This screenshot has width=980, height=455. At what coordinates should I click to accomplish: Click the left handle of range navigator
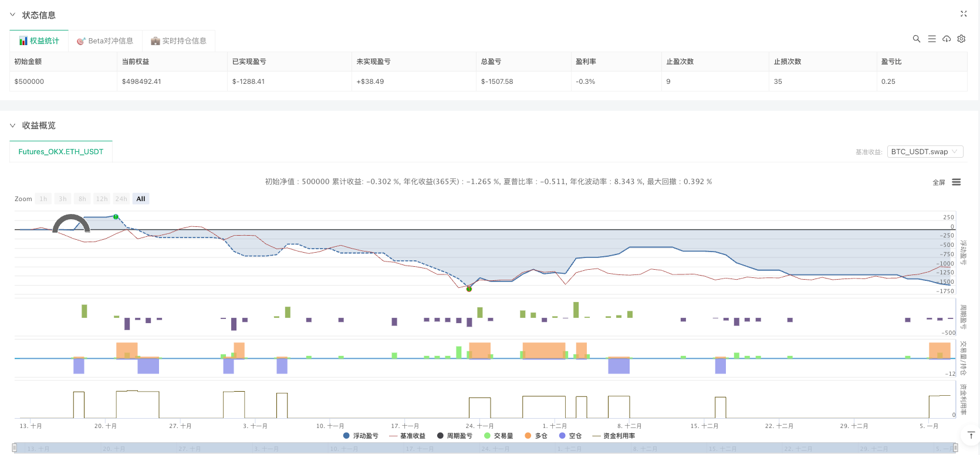(15, 448)
